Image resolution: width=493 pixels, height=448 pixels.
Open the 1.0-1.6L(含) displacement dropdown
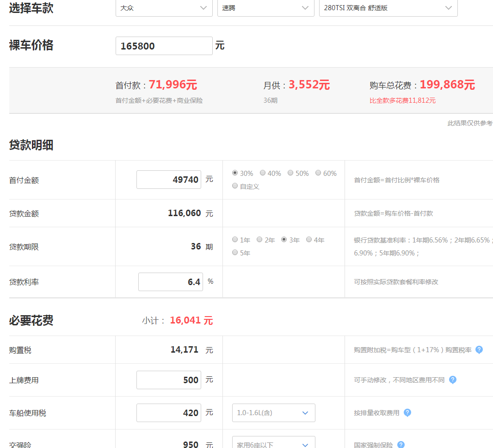click(x=273, y=413)
